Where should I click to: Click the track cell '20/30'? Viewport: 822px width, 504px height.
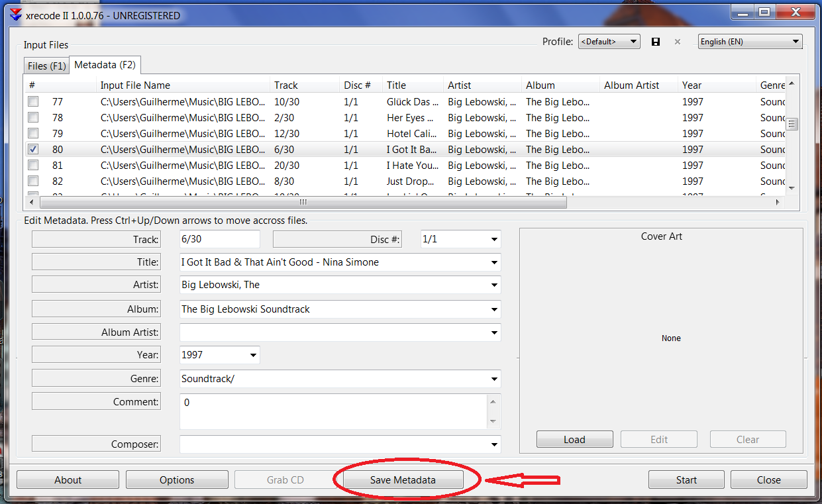click(x=287, y=166)
